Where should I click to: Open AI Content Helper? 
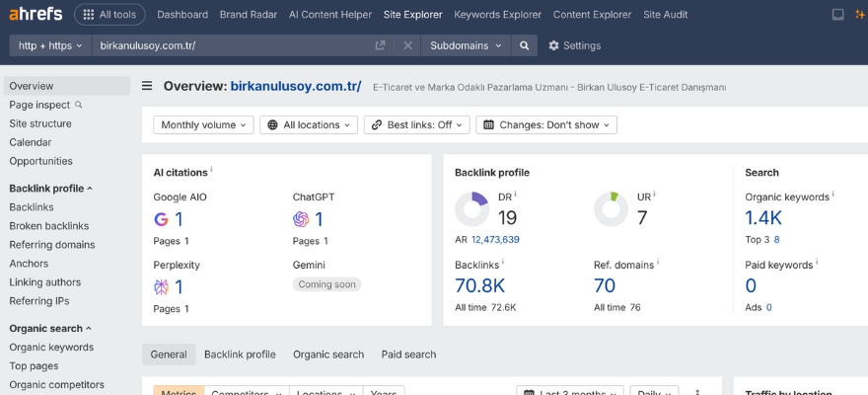click(x=330, y=15)
